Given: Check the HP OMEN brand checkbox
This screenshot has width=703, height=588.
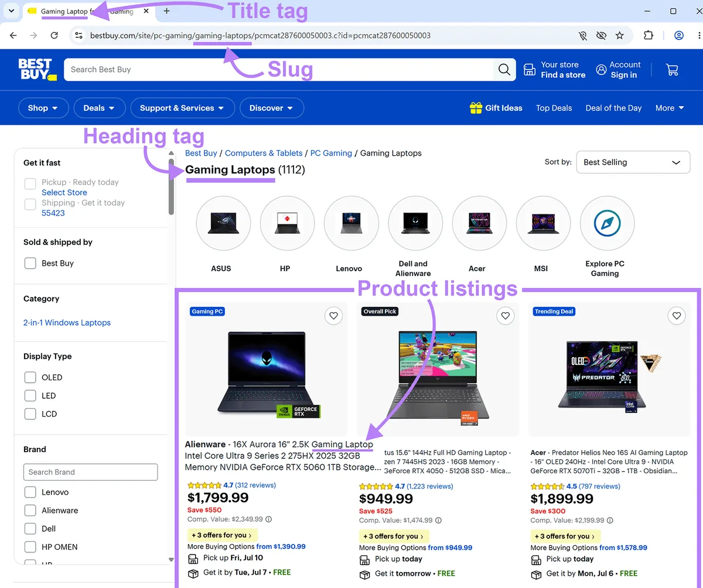Looking at the screenshot, I should pyautogui.click(x=30, y=547).
